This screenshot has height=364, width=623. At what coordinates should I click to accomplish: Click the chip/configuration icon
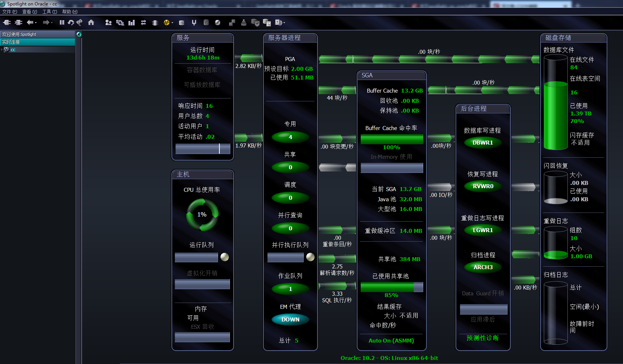(x=155, y=23)
